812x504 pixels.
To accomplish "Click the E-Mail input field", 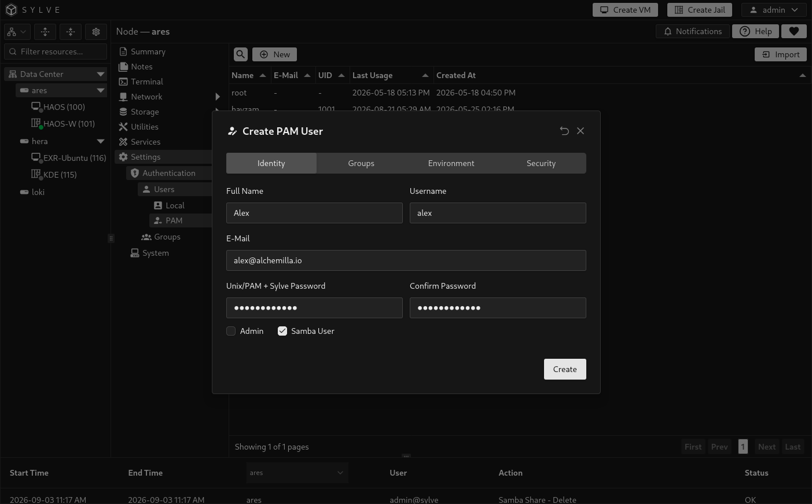I will coord(406,260).
